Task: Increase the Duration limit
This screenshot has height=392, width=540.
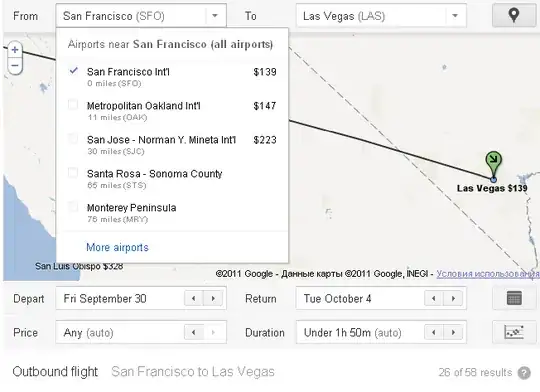Action: (x=453, y=332)
